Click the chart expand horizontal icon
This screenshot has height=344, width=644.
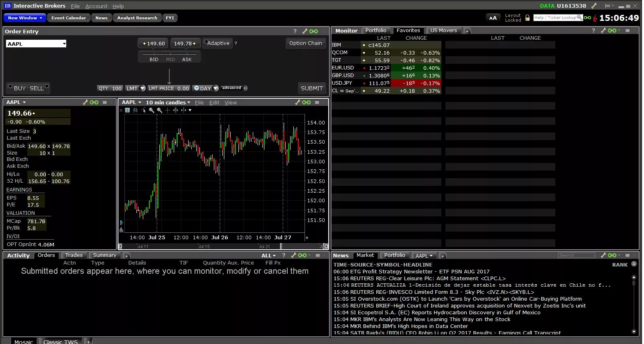click(175, 110)
